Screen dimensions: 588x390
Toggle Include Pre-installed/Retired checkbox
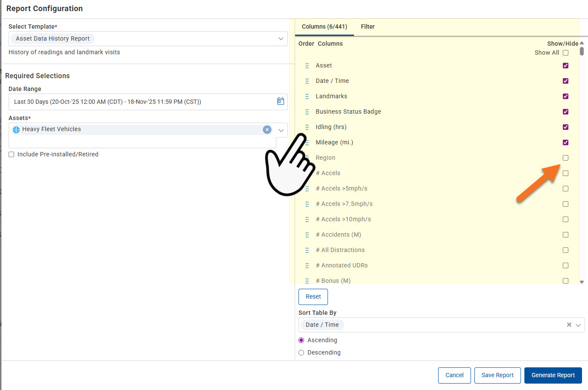[x=12, y=155]
